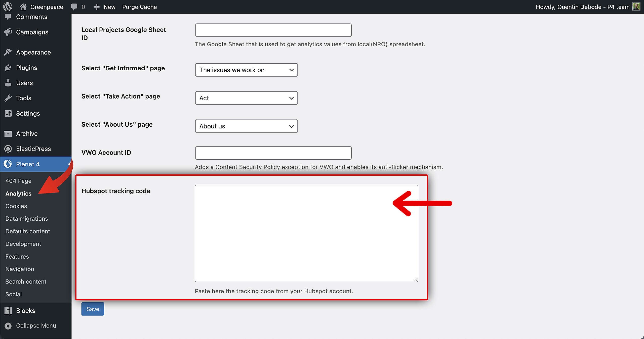644x339 pixels.
Task: Click the Appearance paintbrush icon
Action: pyautogui.click(x=8, y=52)
